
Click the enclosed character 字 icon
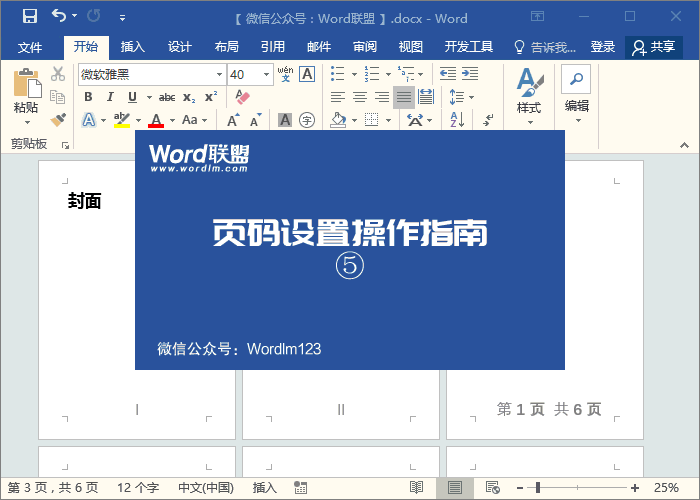(307, 120)
